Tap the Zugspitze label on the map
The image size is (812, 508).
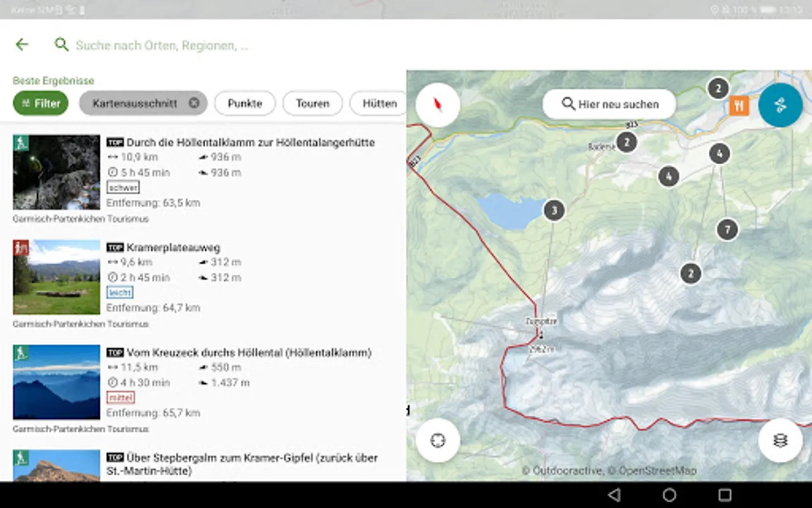pos(541,321)
